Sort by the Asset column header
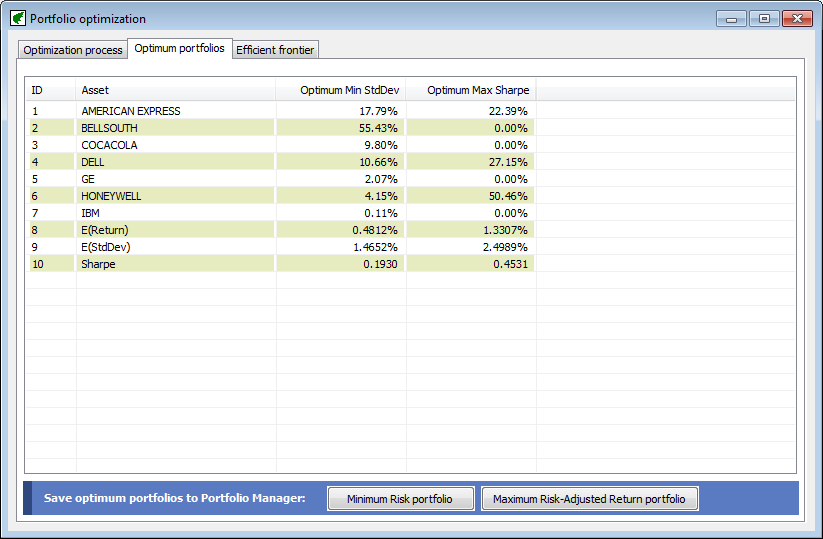 (175, 90)
